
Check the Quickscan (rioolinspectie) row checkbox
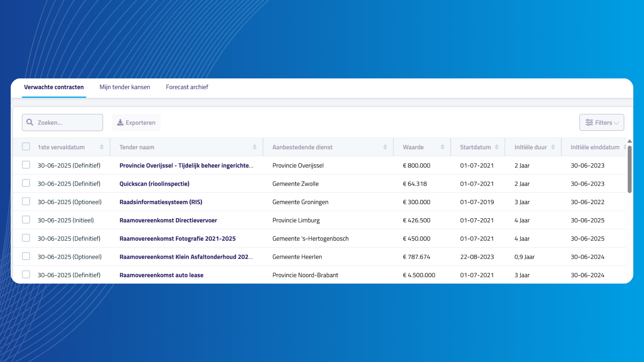pos(26,183)
